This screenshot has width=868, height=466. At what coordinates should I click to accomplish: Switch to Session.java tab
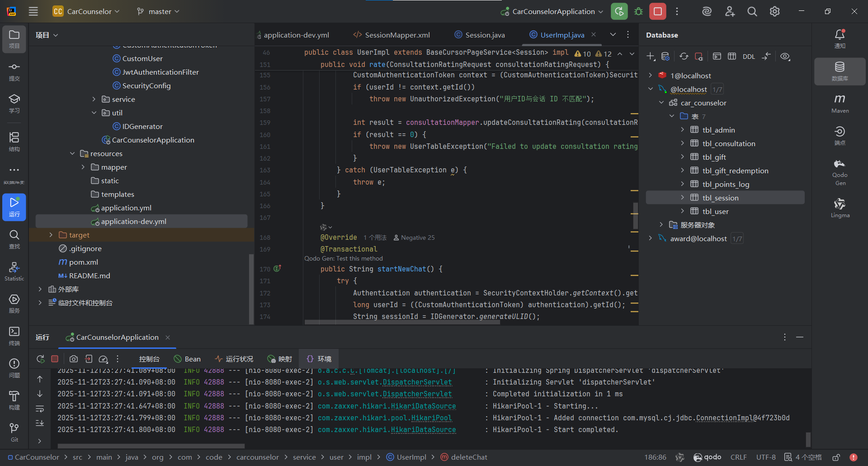pyautogui.click(x=480, y=35)
